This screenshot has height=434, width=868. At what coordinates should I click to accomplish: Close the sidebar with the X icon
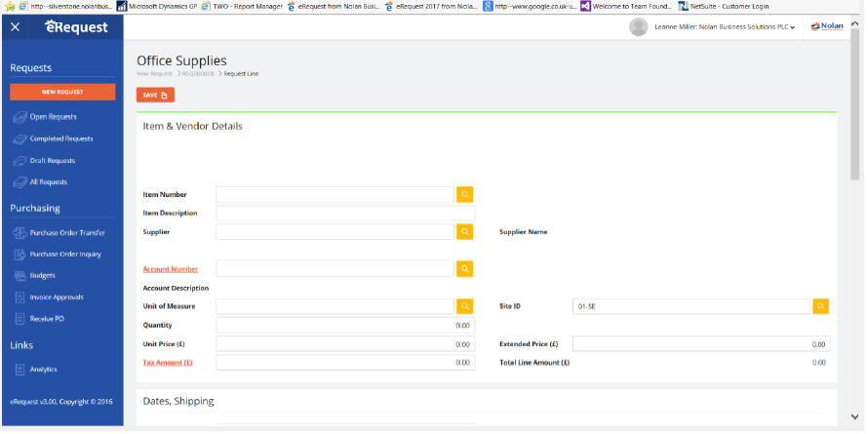click(15, 27)
